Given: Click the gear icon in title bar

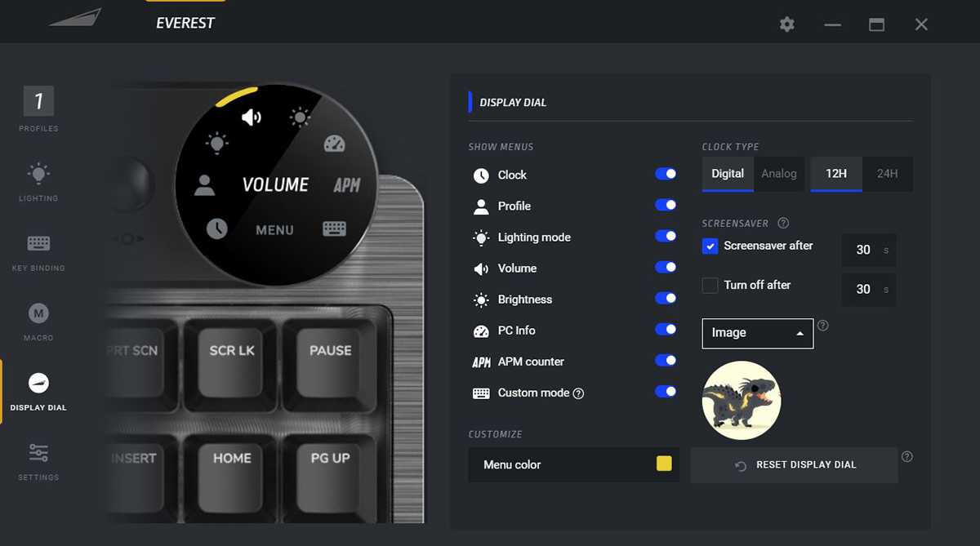Looking at the screenshot, I should [787, 24].
